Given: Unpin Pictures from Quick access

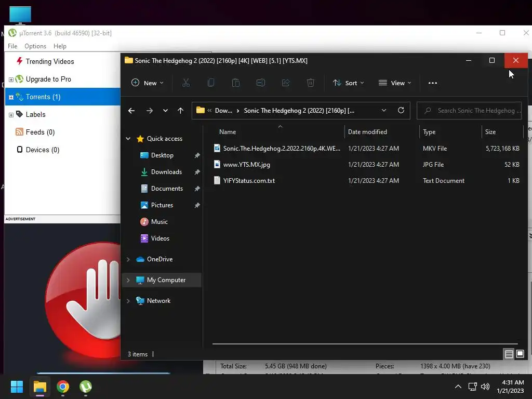Looking at the screenshot, I should coord(197,205).
